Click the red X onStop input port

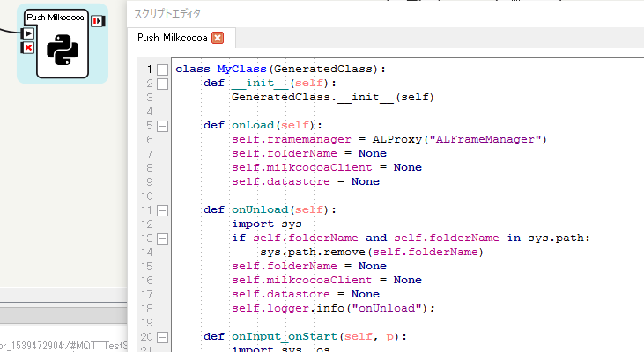pos(28,47)
